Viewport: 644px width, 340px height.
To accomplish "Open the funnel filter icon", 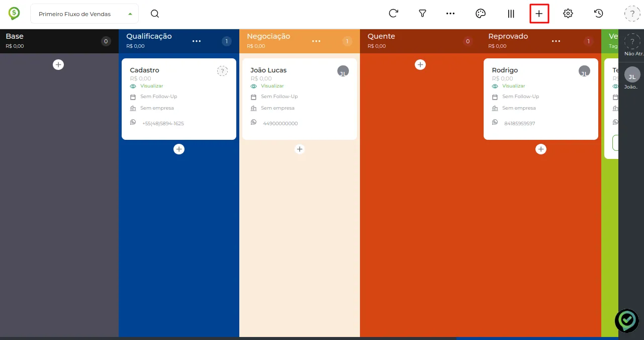I will [x=423, y=14].
